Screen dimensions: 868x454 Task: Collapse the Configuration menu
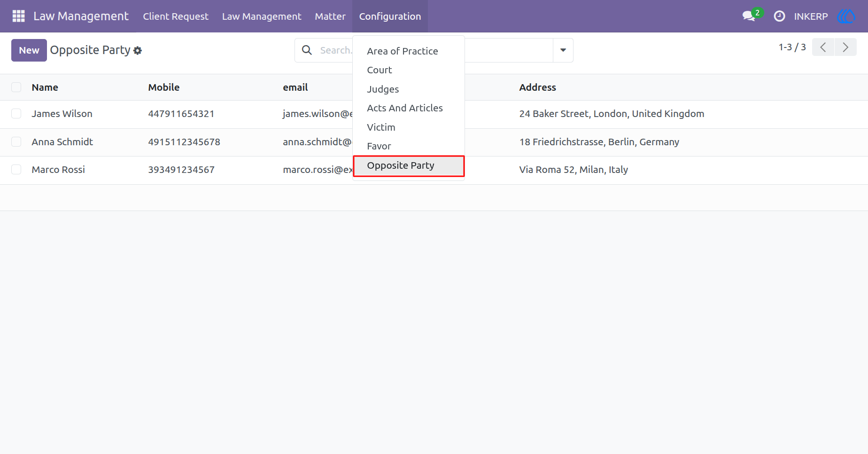tap(390, 16)
